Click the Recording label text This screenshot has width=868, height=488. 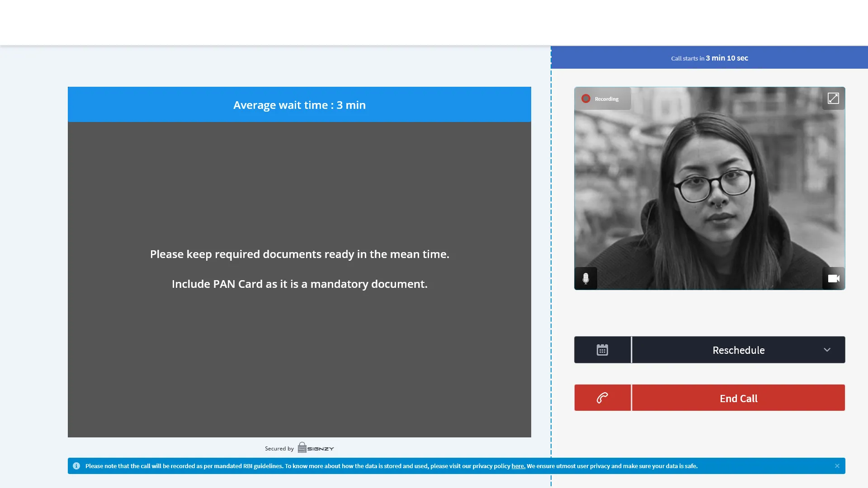607,99
